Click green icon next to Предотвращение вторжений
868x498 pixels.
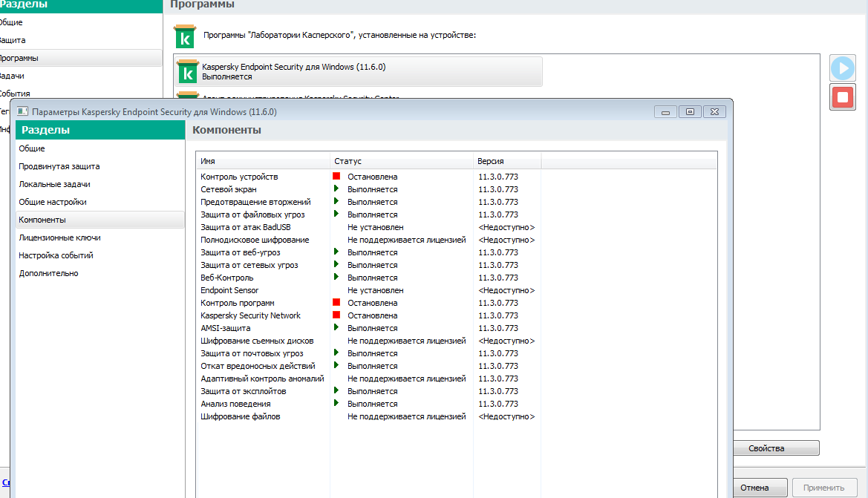pos(336,201)
